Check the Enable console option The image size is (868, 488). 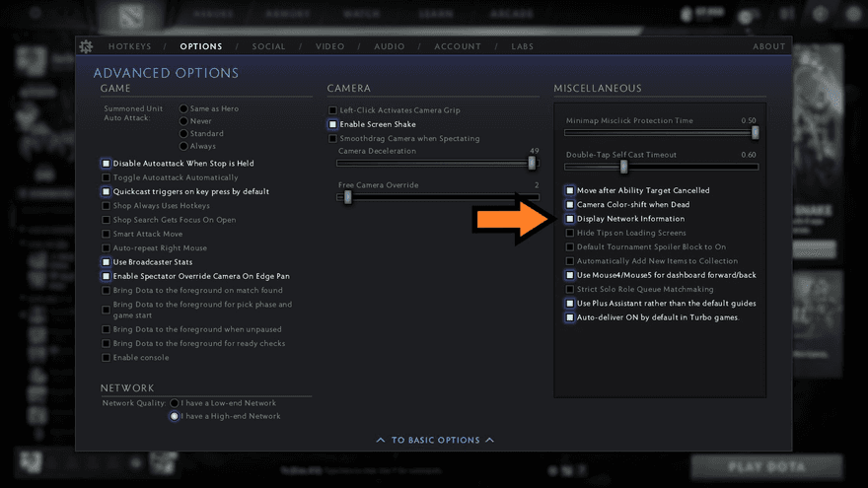107,358
